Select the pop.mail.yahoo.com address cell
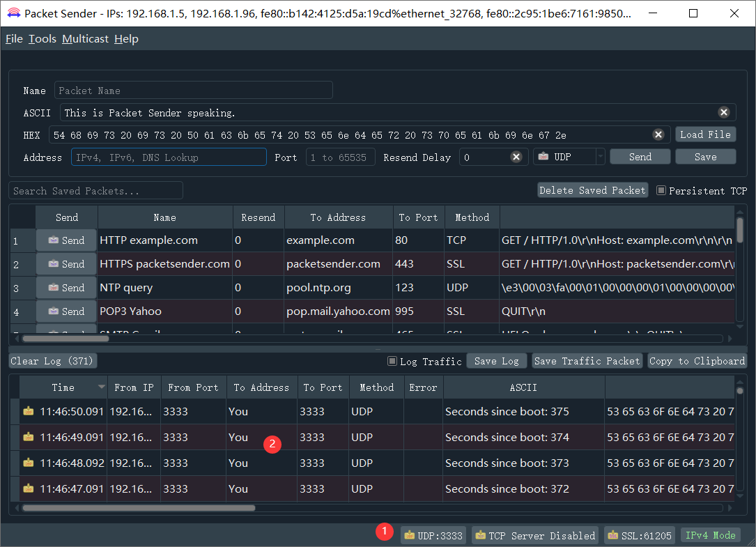This screenshot has width=756, height=547. click(x=339, y=311)
